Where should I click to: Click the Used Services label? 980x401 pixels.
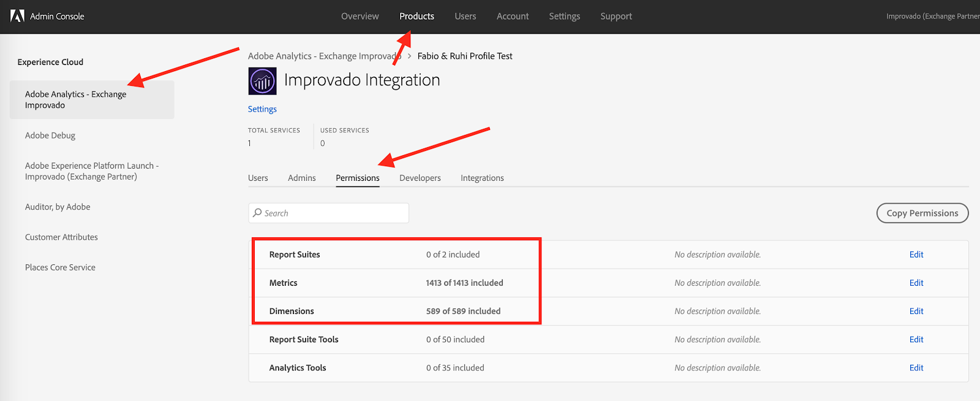click(345, 131)
